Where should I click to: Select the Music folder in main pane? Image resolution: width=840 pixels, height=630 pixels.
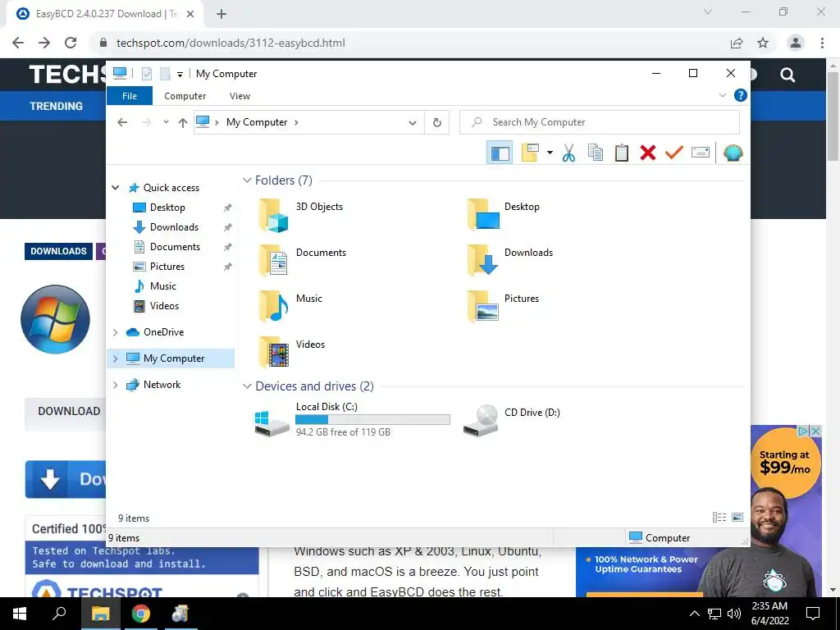[292, 306]
